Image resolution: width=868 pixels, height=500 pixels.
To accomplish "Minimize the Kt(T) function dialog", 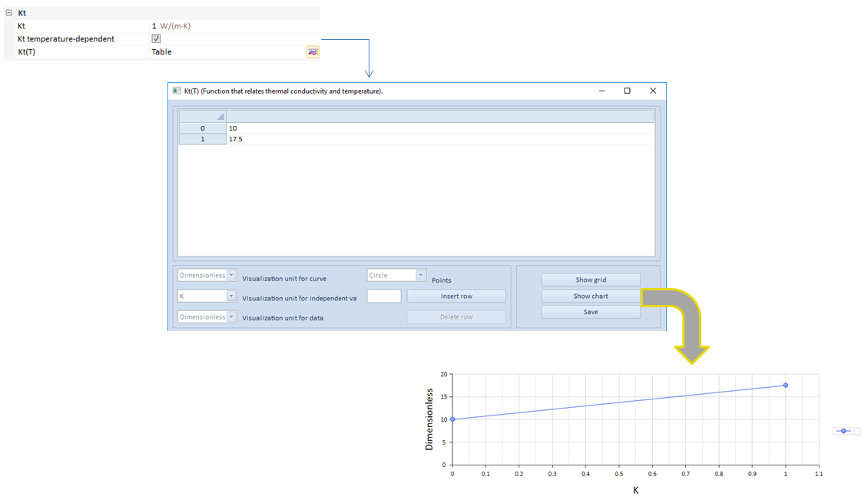I will coord(601,91).
